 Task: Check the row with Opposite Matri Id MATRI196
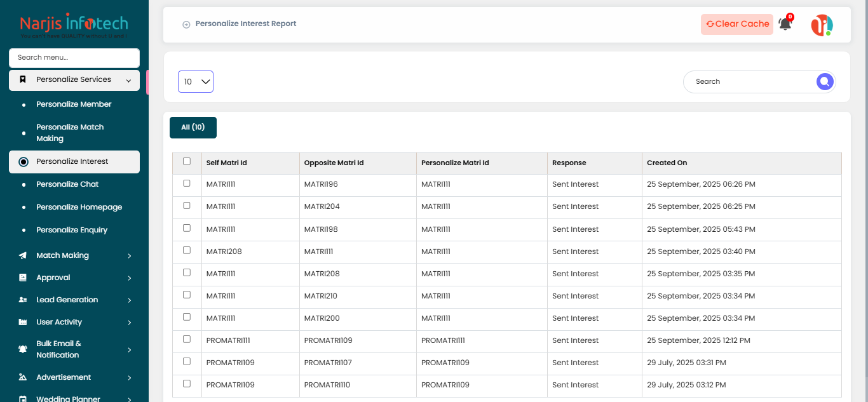(187, 183)
